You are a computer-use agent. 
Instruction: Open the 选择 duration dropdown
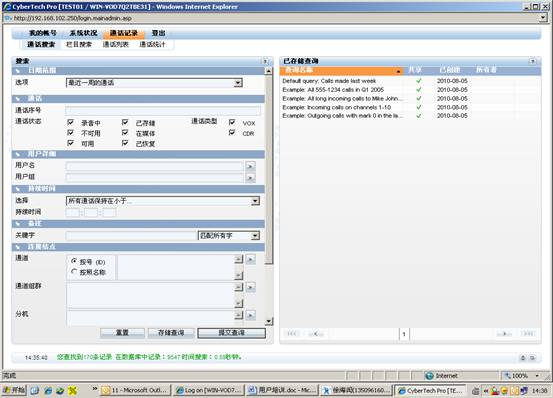coord(163,201)
